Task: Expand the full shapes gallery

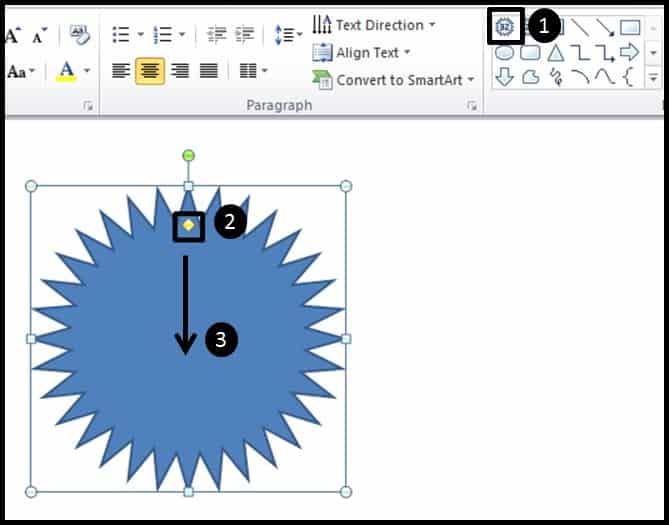Action: pos(653,78)
